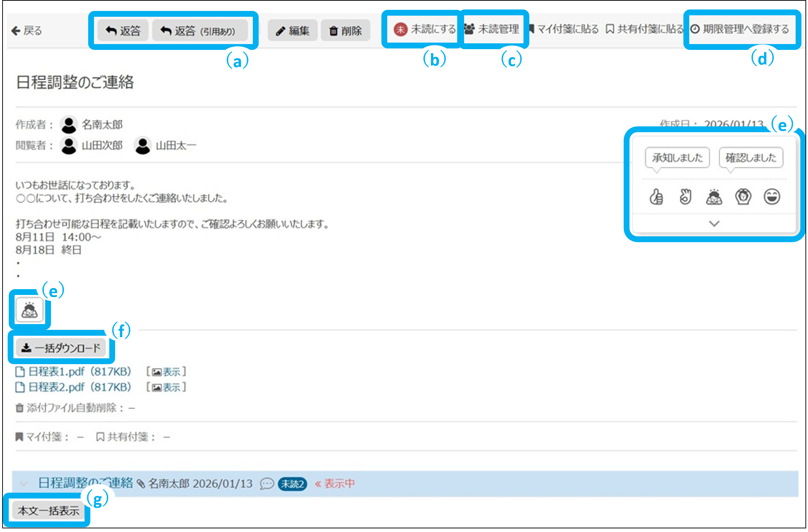Mark message as unread with 未読にする
The height and width of the screenshot is (532, 808).
tap(424, 29)
